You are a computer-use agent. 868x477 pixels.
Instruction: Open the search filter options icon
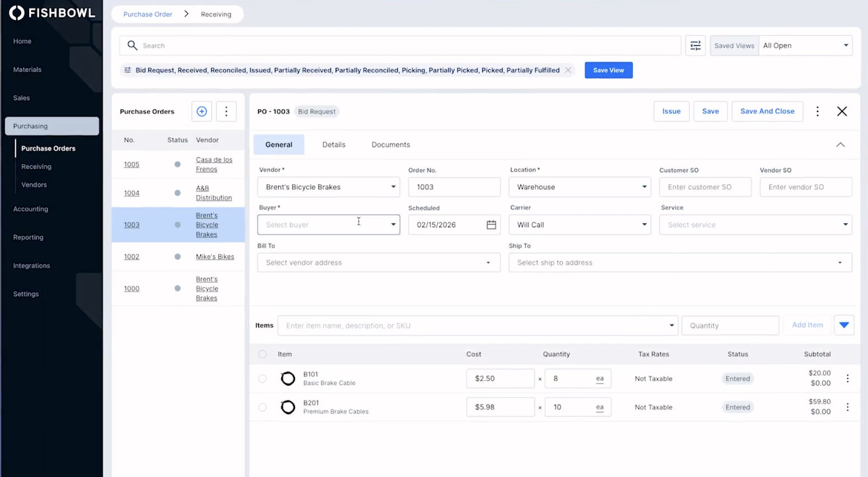click(695, 45)
